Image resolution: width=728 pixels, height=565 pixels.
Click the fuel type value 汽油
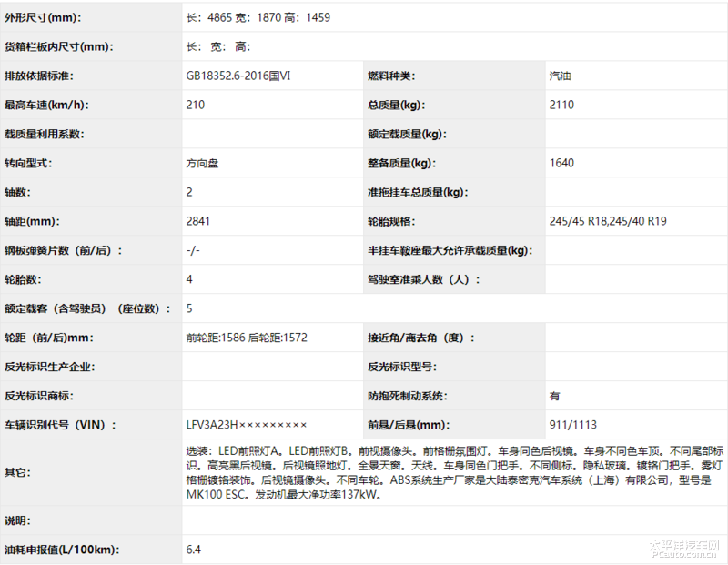pos(561,76)
